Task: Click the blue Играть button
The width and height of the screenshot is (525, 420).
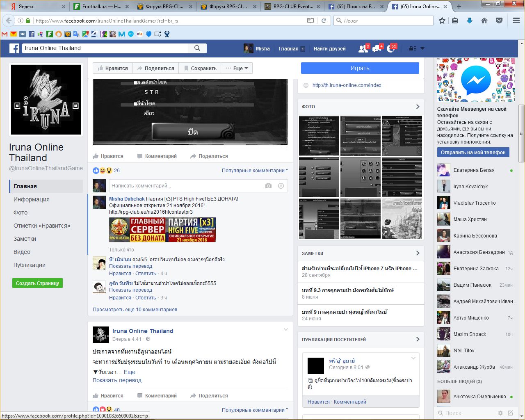Action: pos(360,68)
